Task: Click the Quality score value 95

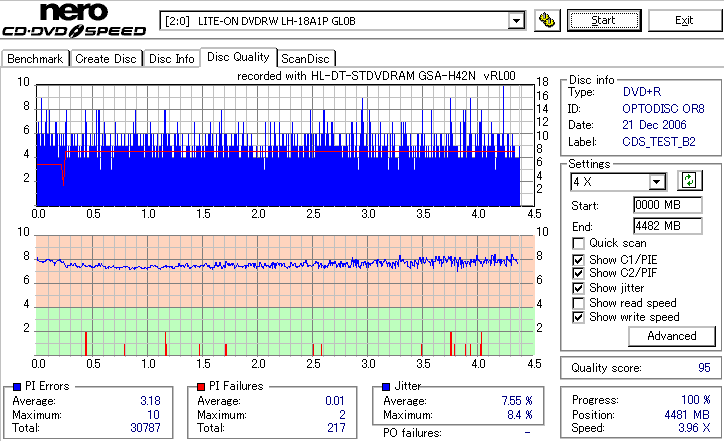Action: 704,368
